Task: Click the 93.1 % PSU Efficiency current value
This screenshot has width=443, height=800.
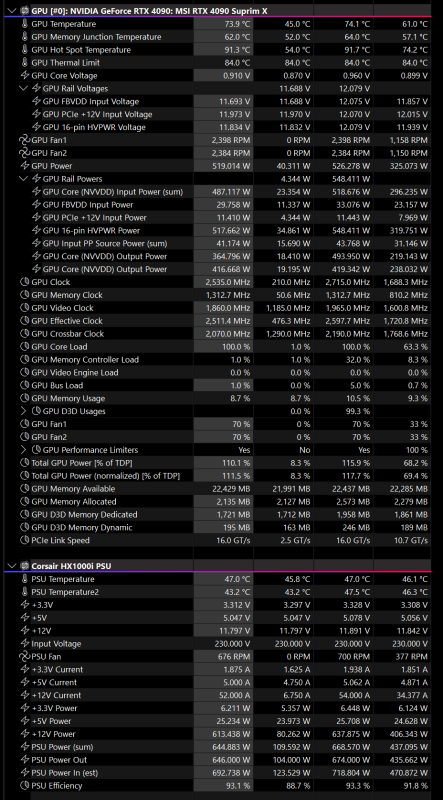Action: coord(238,786)
